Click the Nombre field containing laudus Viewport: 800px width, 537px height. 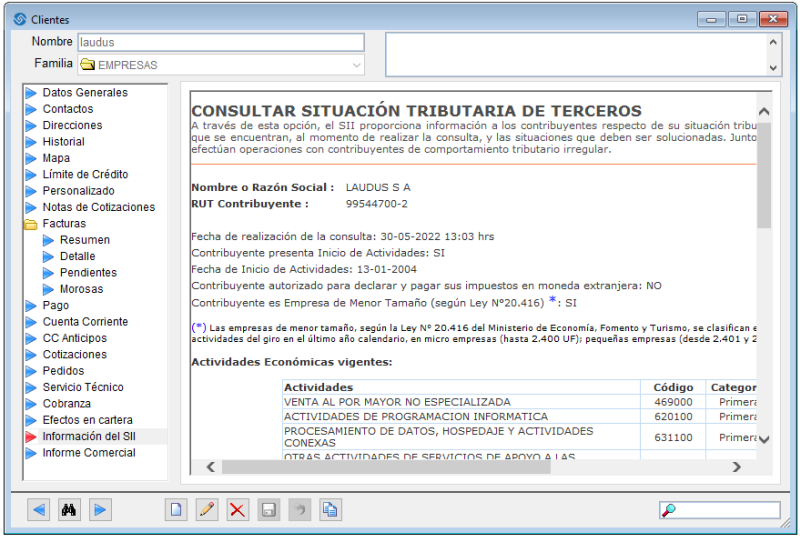click(x=221, y=42)
